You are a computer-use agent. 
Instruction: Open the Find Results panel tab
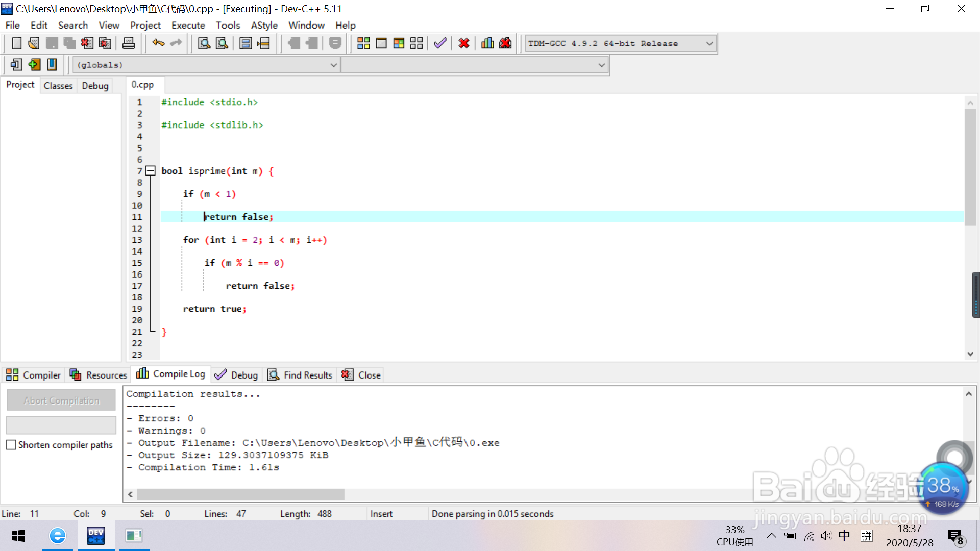[300, 375]
